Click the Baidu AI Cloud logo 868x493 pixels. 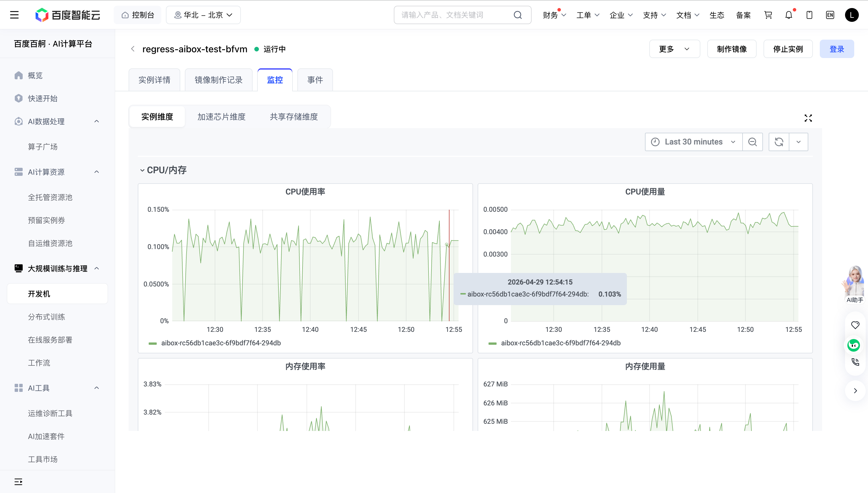point(68,15)
